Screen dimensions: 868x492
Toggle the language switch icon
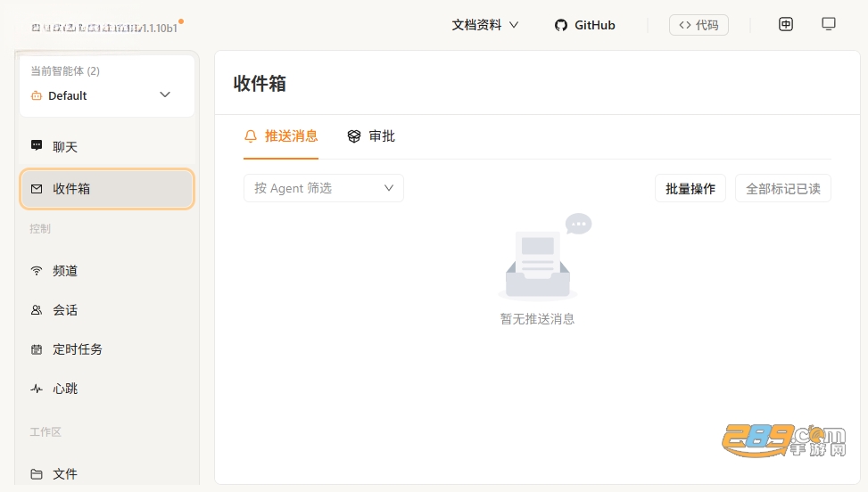tap(786, 24)
